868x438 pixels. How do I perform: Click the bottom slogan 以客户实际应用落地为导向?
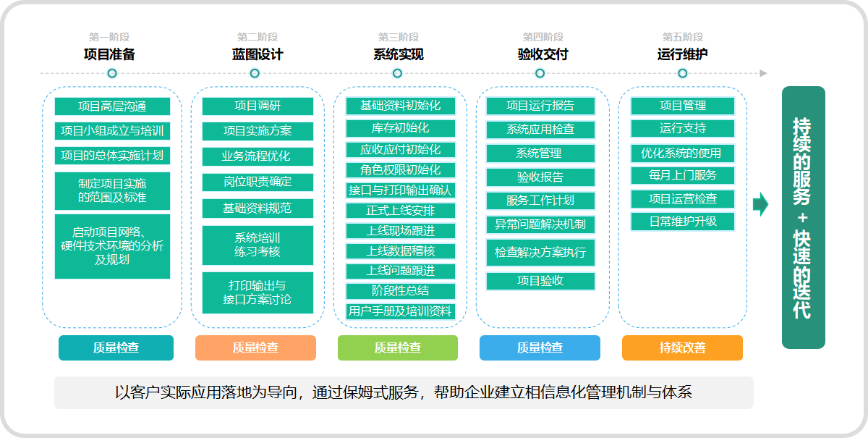(404, 392)
